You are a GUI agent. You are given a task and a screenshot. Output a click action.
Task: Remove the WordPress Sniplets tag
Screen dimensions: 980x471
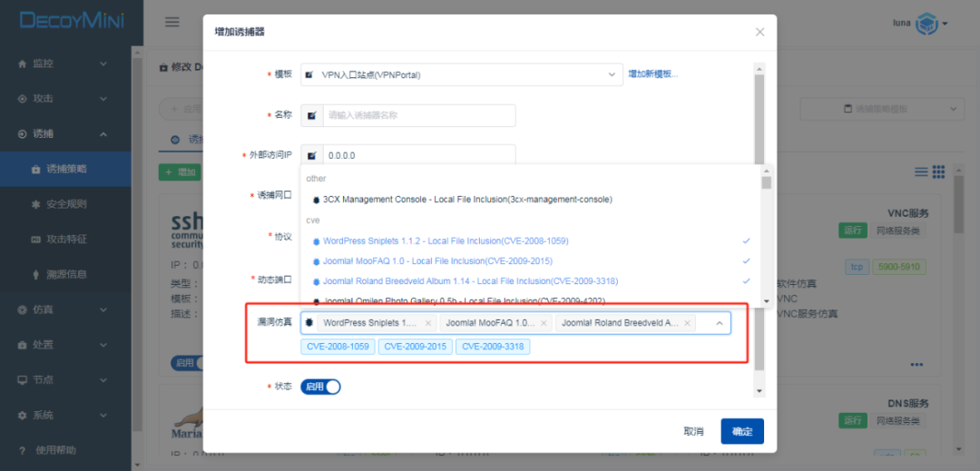[428, 323]
